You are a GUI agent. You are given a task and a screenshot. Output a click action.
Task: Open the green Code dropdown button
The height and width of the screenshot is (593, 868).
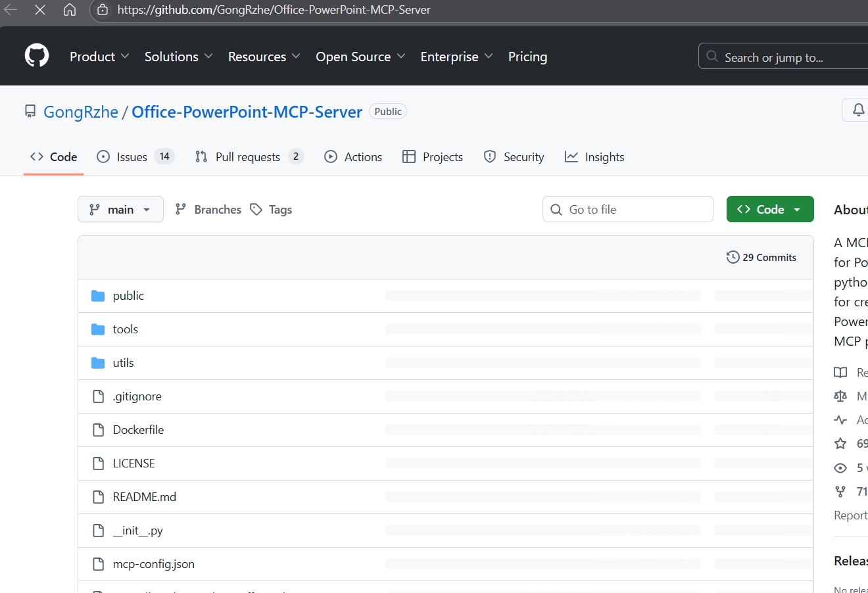(x=770, y=209)
